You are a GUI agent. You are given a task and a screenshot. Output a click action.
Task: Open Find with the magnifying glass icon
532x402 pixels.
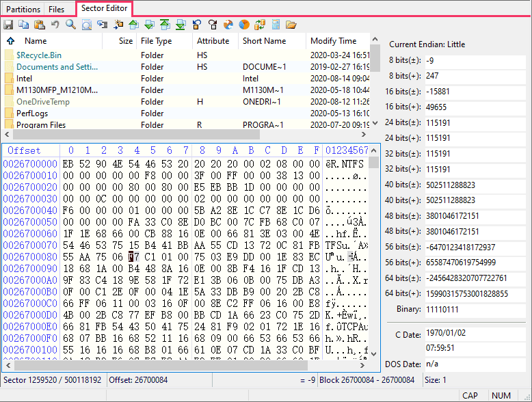(71, 25)
